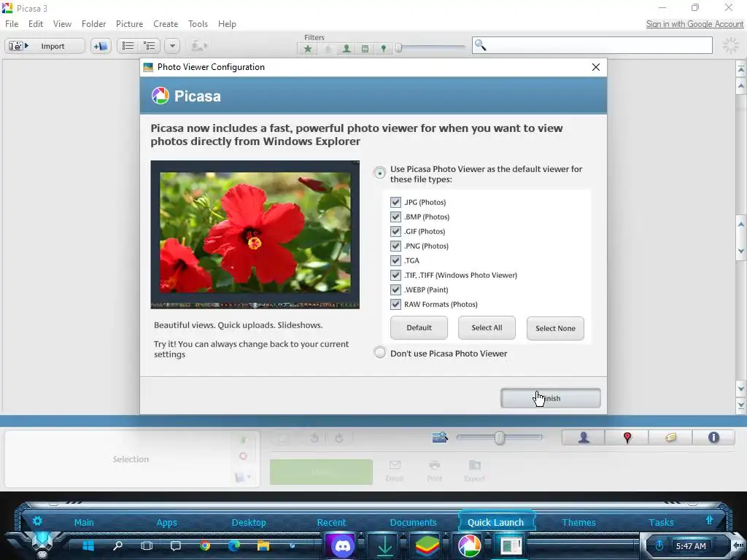Click the Finish button
747x560 pixels.
pyautogui.click(x=550, y=398)
